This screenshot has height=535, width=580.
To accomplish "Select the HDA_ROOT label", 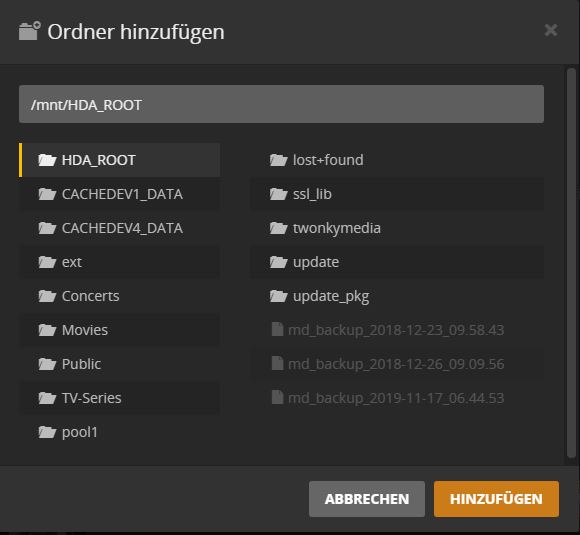I will point(99,160).
